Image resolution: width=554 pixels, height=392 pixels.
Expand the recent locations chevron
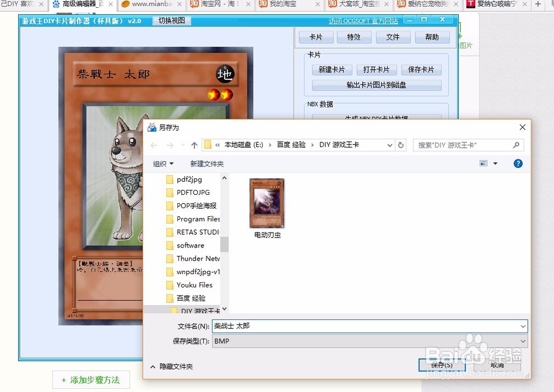183,145
